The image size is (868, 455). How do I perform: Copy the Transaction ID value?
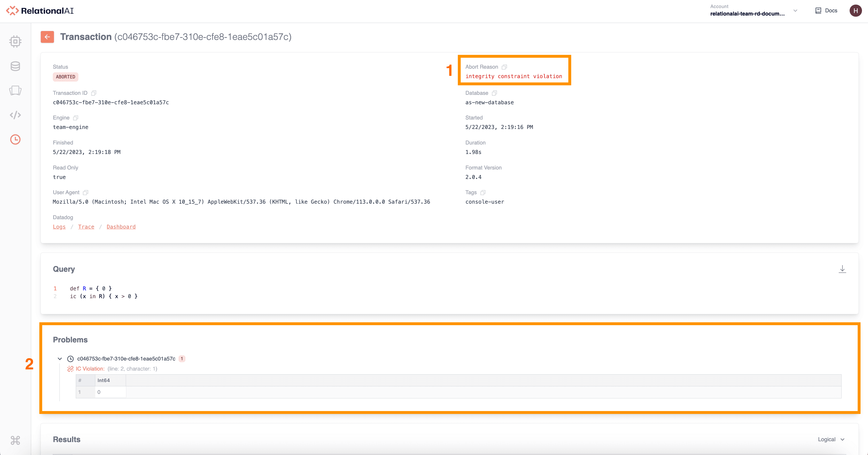[94, 93]
